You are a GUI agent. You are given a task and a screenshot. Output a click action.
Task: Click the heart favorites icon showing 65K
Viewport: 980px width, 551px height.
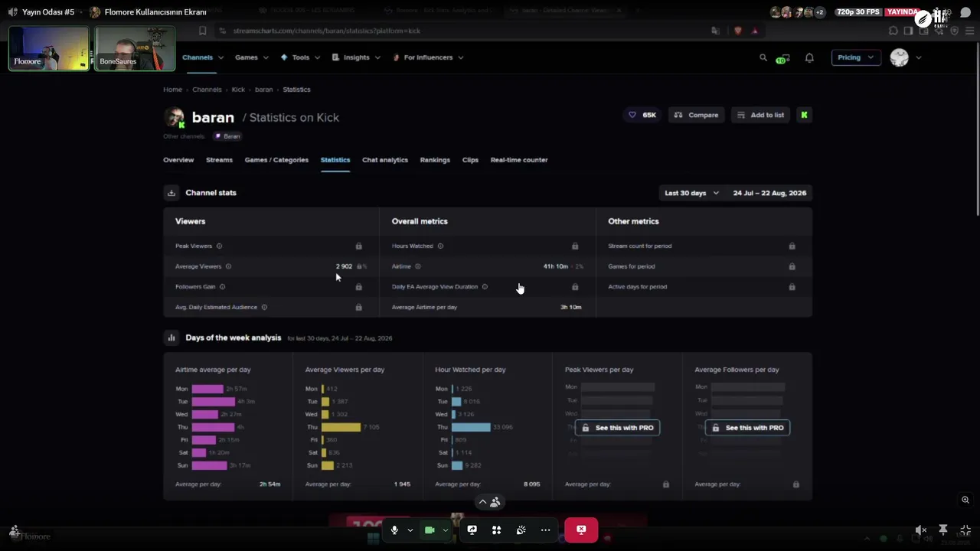[x=642, y=115]
